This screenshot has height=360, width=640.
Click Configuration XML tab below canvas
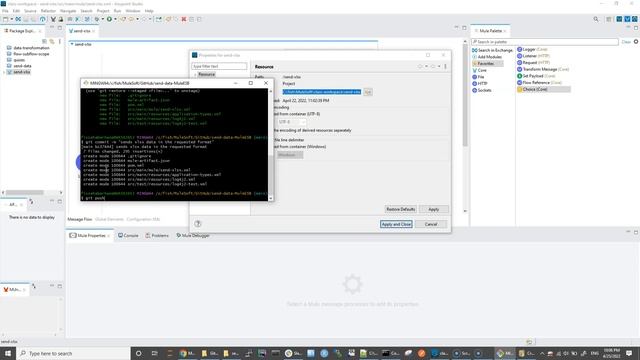[x=143, y=219]
